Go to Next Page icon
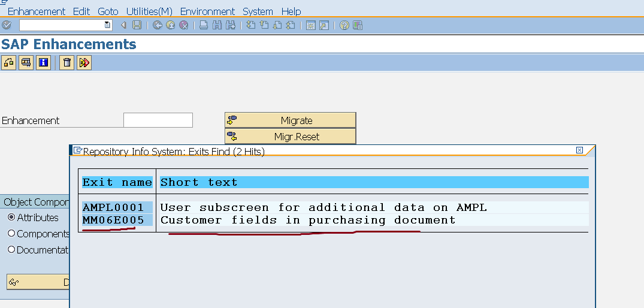Viewport: 644px width, 308px height. click(x=277, y=25)
